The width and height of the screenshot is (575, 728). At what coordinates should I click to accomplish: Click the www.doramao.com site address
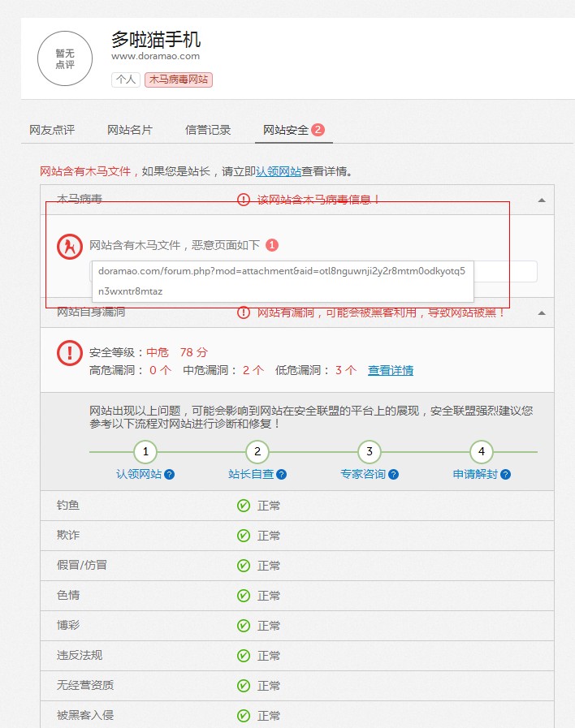tap(156, 56)
